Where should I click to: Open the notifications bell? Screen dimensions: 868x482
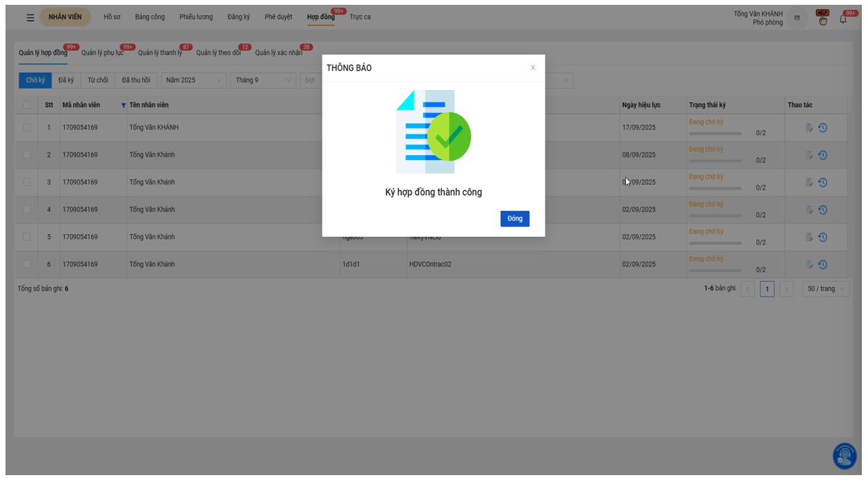pyautogui.click(x=843, y=19)
